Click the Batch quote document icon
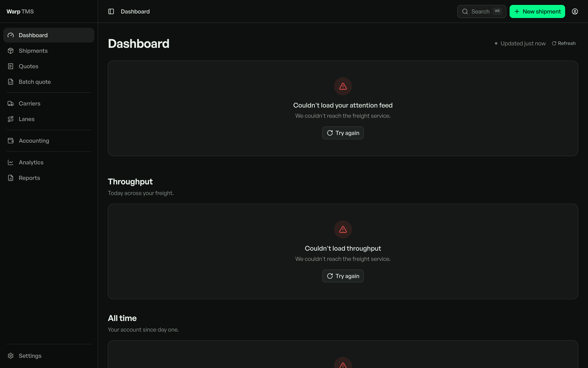 pos(11,82)
